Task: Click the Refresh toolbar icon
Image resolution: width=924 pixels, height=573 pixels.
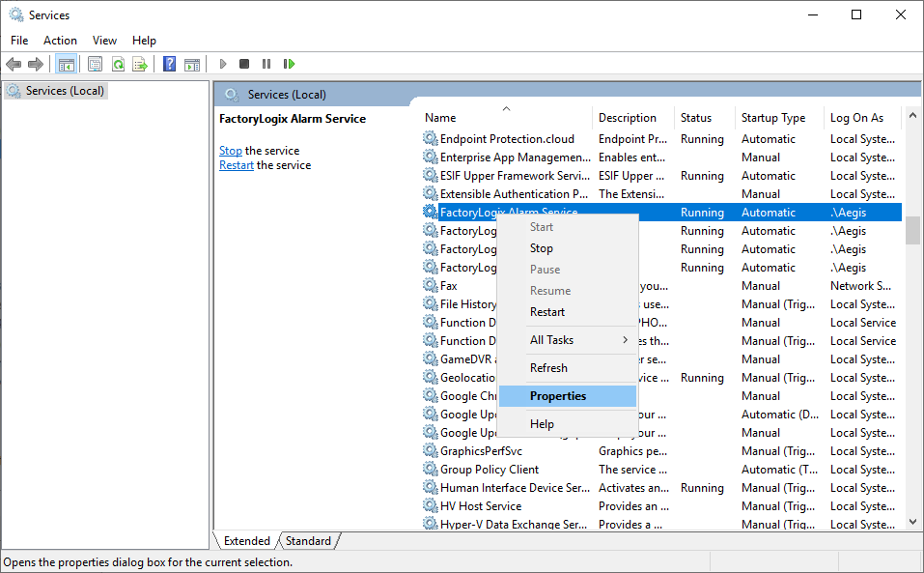Action: [117, 64]
